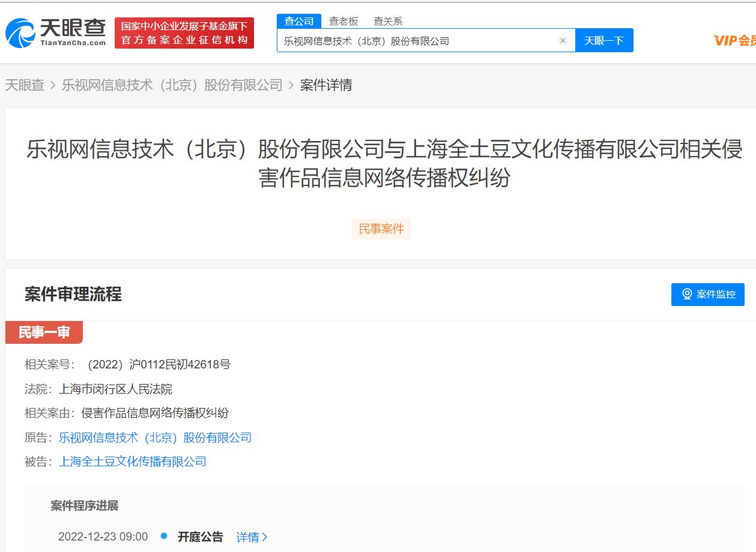The height and width of the screenshot is (552, 756).
Task: Open plaintiff 乐视网信息技术（北京）股份有限公司 link
Action: tap(156, 437)
